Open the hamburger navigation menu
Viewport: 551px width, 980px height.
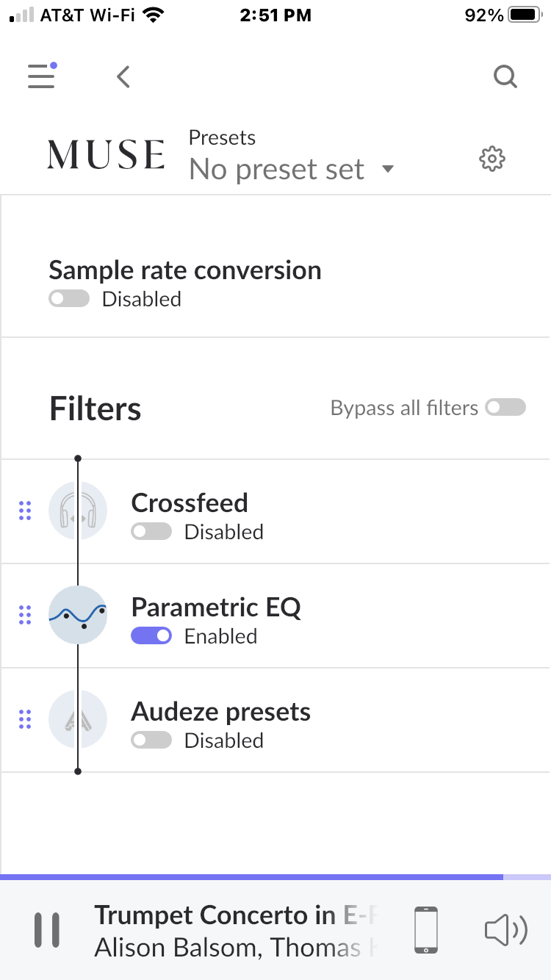pos(42,76)
